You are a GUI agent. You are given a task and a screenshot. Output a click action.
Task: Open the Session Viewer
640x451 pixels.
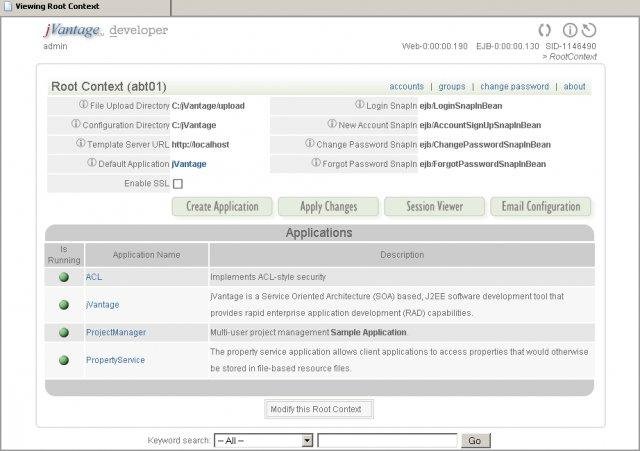(434, 207)
